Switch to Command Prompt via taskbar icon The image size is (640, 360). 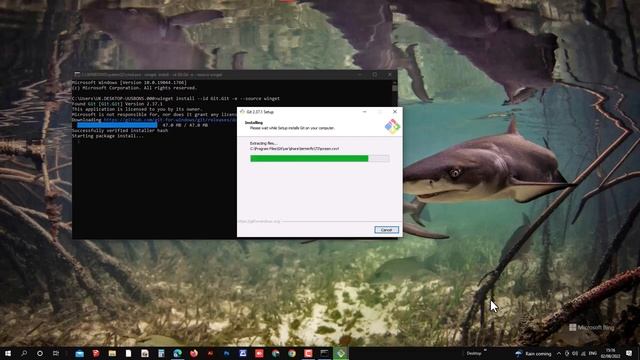pyautogui.click(x=324, y=353)
